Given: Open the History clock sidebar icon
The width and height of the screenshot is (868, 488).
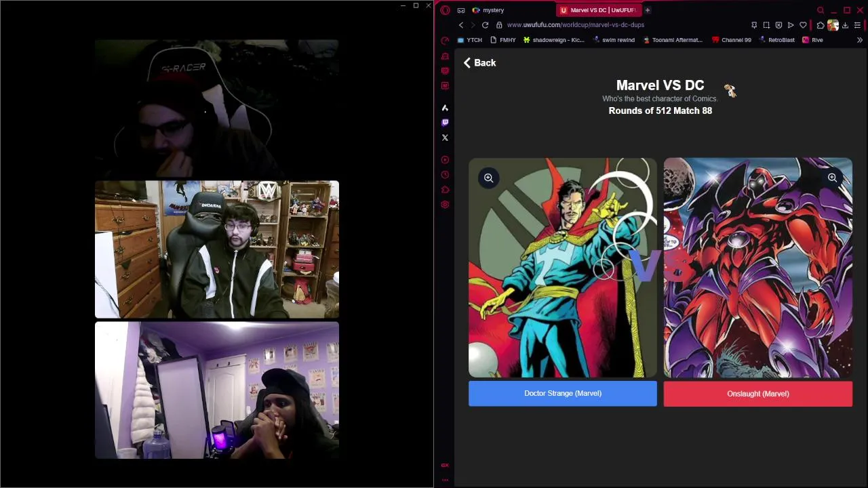Looking at the screenshot, I should (x=445, y=175).
